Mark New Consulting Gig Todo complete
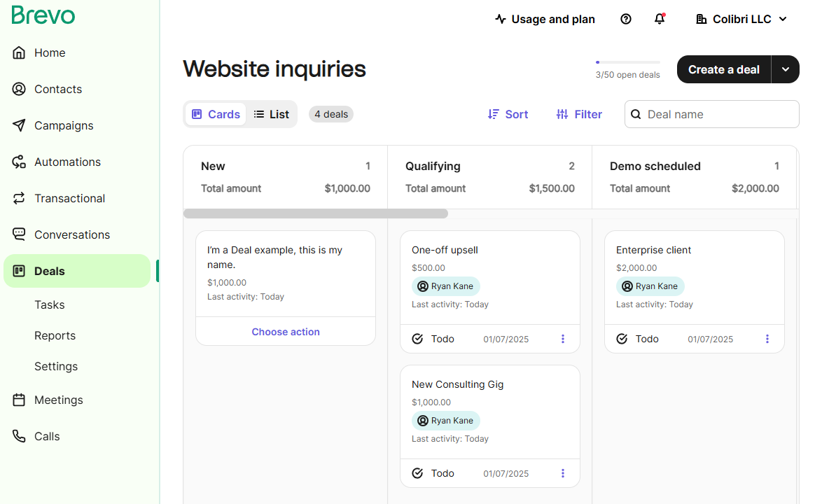Screen dimensions: 815x504 [x=417, y=473]
